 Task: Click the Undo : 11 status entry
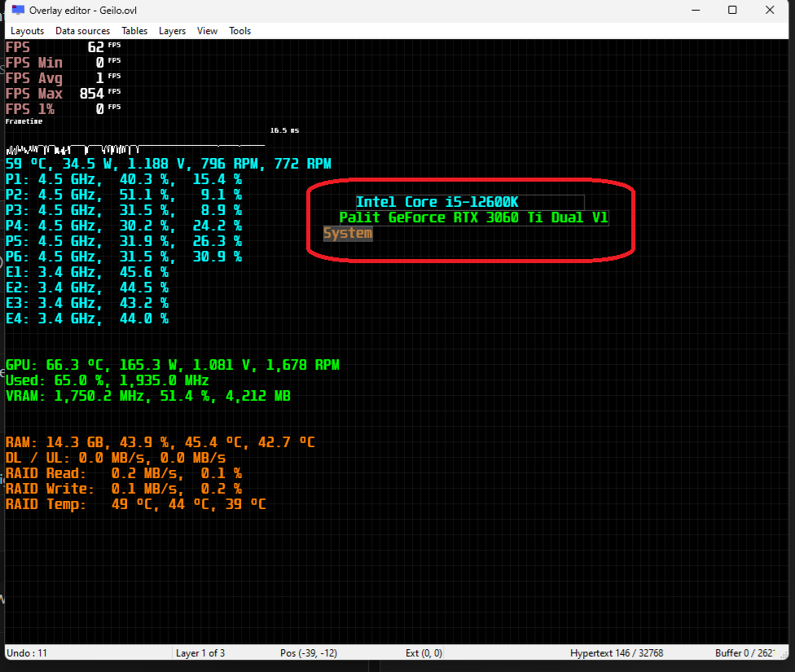pyautogui.click(x=27, y=653)
